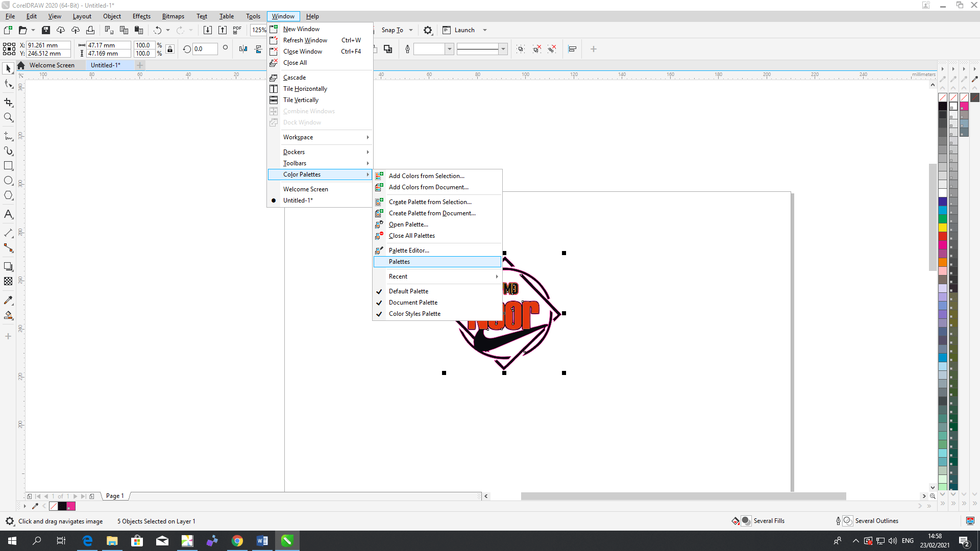
Task: Click the Print icon in toolbar
Action: (x=90, y=30)
